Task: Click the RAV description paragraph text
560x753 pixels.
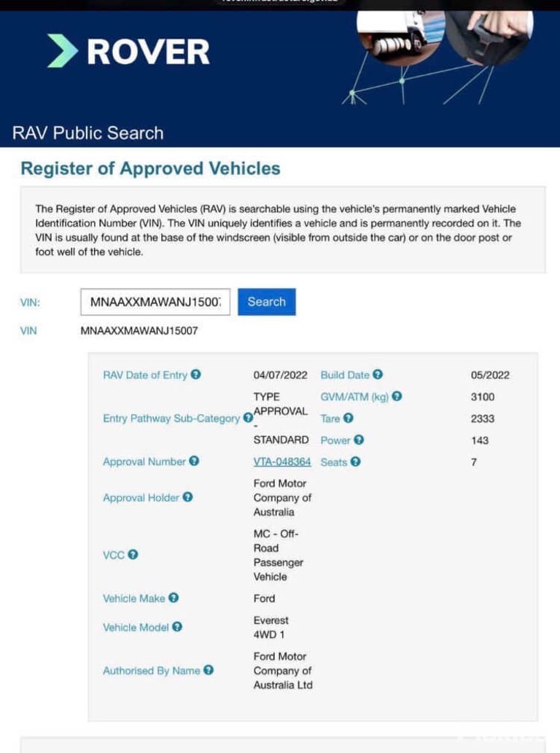Action: pyautogui.click(x=279, y=230)
